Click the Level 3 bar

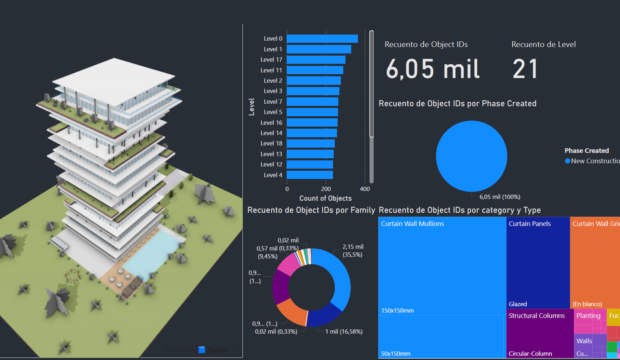click(x=313, y=91)
